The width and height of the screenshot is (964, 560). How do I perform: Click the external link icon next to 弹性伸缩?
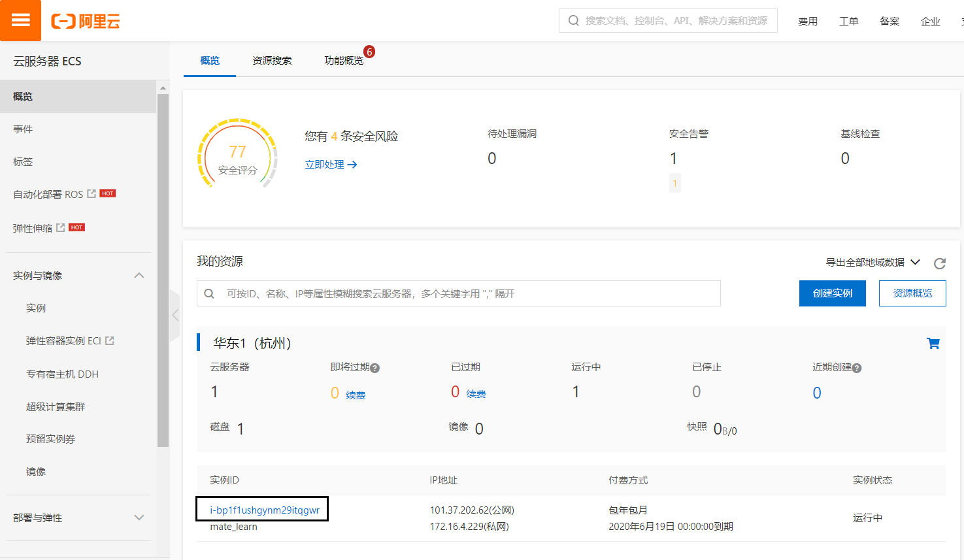61,227
